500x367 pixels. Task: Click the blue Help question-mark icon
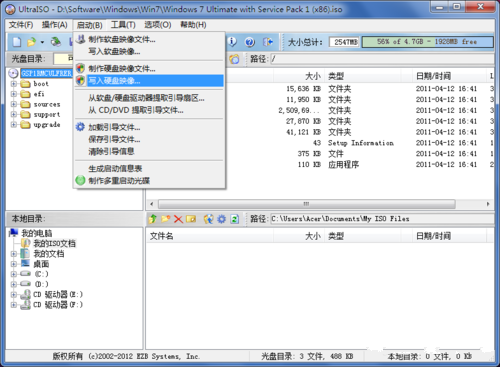250,42
